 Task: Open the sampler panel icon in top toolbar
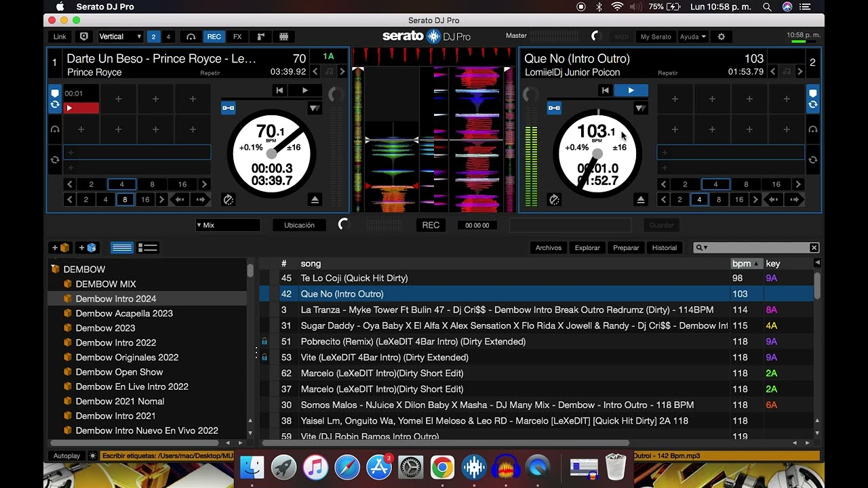[x=260, y=37]
